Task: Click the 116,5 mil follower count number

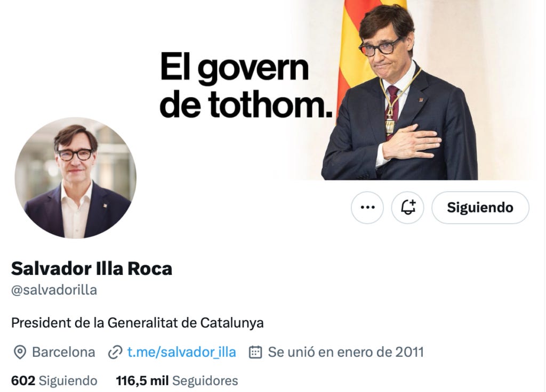Action: (142, 380)
